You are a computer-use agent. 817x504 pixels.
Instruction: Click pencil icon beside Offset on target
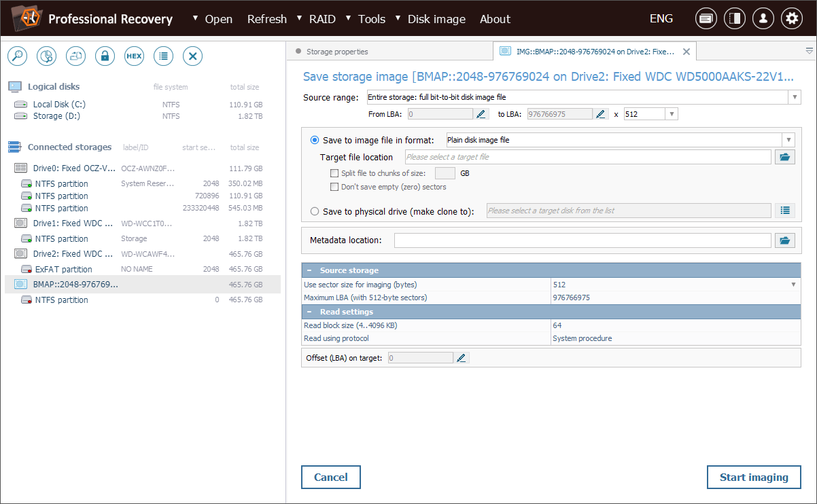pos(462,357)
